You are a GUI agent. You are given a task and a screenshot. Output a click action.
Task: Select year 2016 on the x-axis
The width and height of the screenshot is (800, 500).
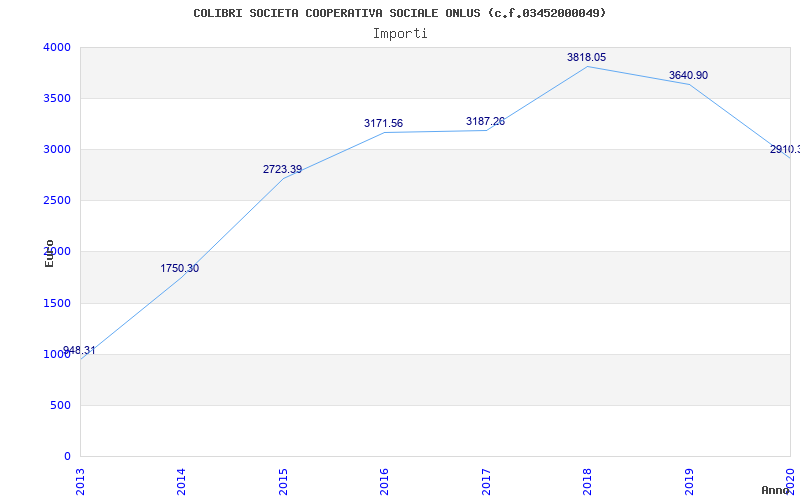pos(384,482)
